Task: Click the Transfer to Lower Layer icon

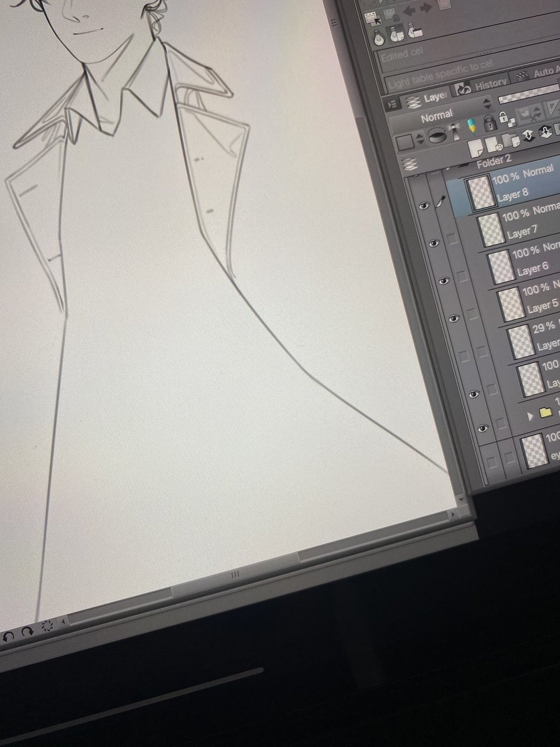Action: (528, 135)
